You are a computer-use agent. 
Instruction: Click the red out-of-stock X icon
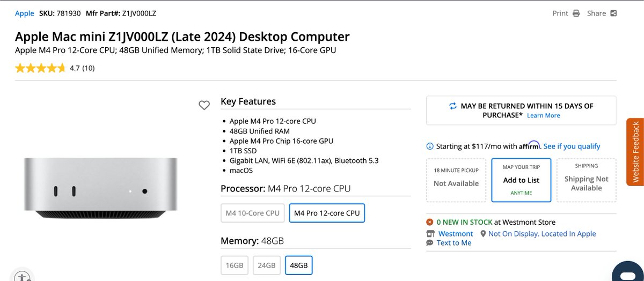[x=430, y=222]
